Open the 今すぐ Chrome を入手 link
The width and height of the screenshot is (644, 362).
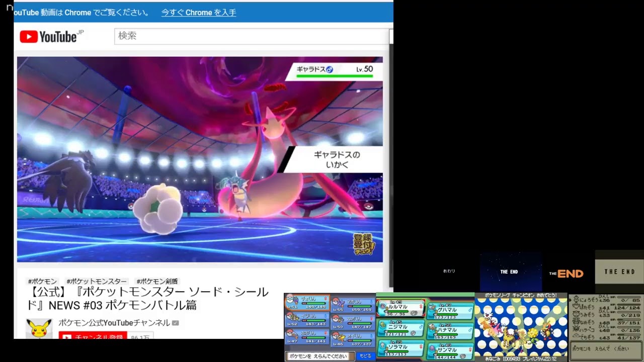[198, 13]
